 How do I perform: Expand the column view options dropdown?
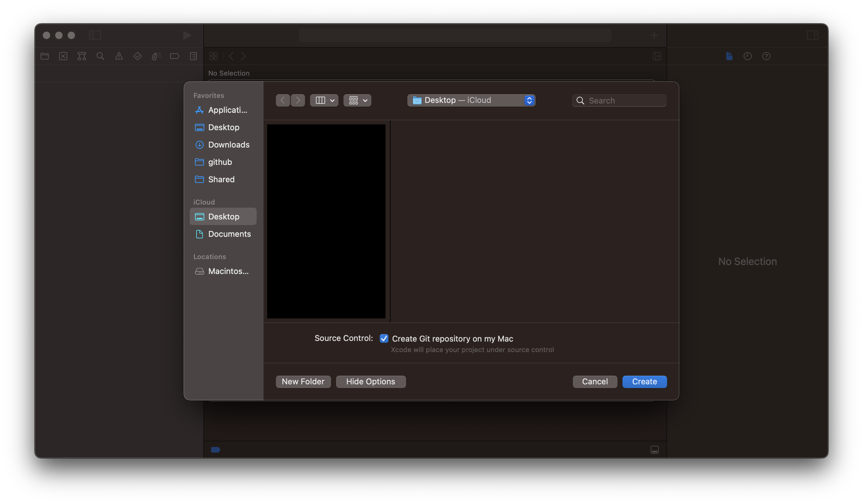click(x=324, y=100)
